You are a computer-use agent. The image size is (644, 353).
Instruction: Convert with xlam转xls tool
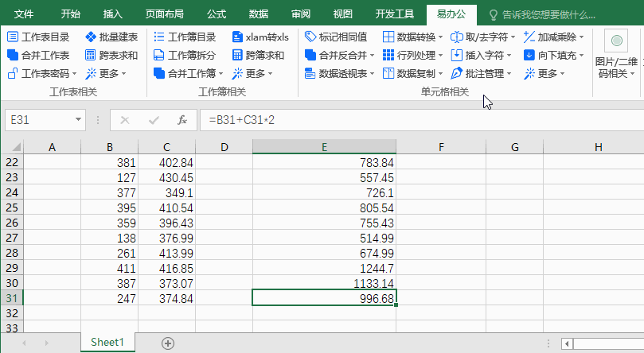(x=260, y=37)
